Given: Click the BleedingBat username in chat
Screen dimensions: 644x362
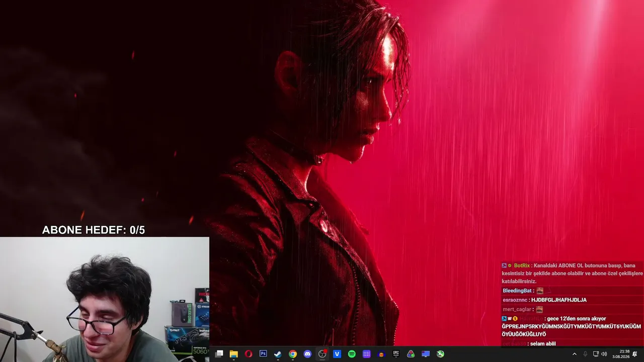Looking at the screenshot, I should click(x=517, y=291).
